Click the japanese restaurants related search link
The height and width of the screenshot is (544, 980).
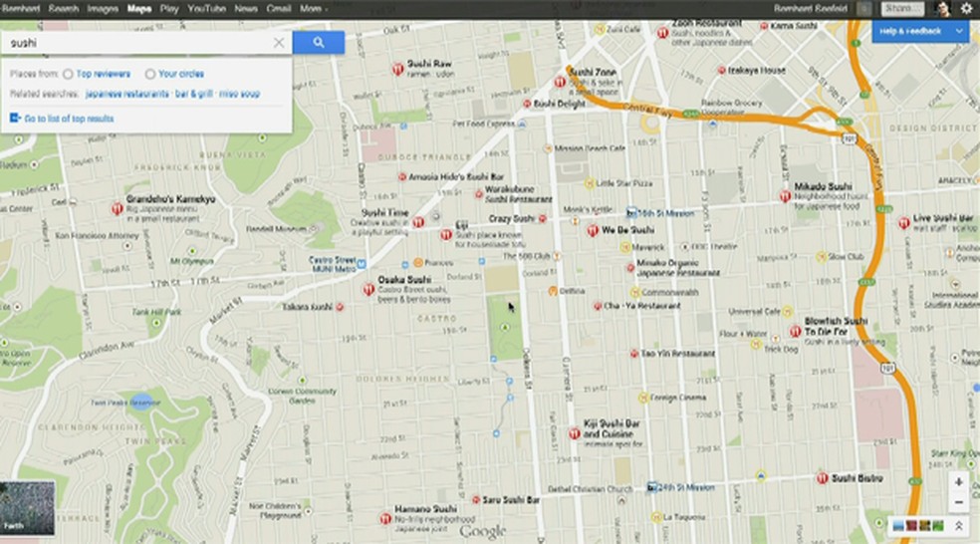point(127,94)
